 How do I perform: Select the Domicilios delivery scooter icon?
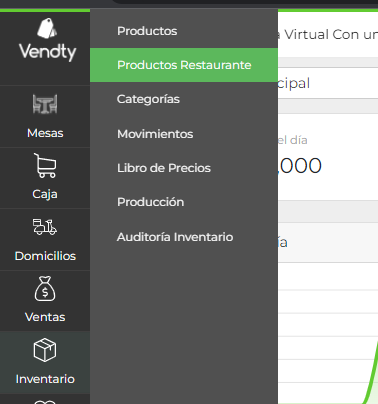pyautogui.click(x=45, y=227)
